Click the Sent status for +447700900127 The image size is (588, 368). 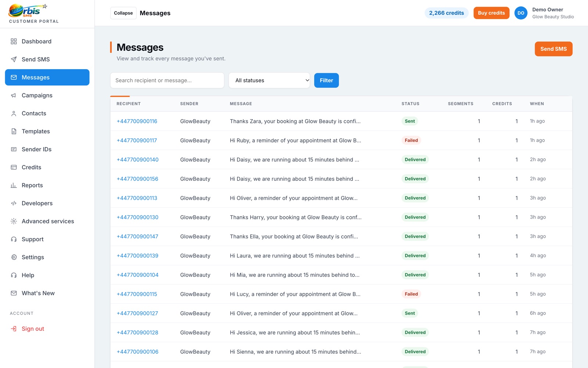click(x=410, y=313)
